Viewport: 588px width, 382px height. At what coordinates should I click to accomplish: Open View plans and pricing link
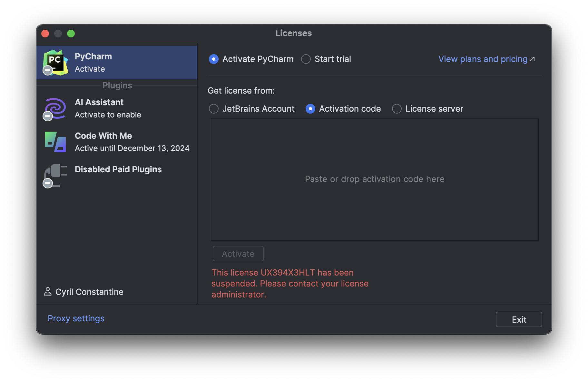coord(483,59)
